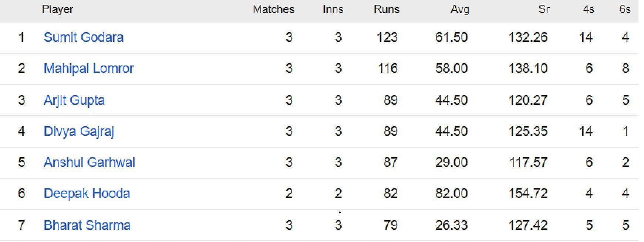The width and height of the screenshot is (644, 242).
Task: Select the 154.72 strike rate cell
Action: (x=528, y=194)
